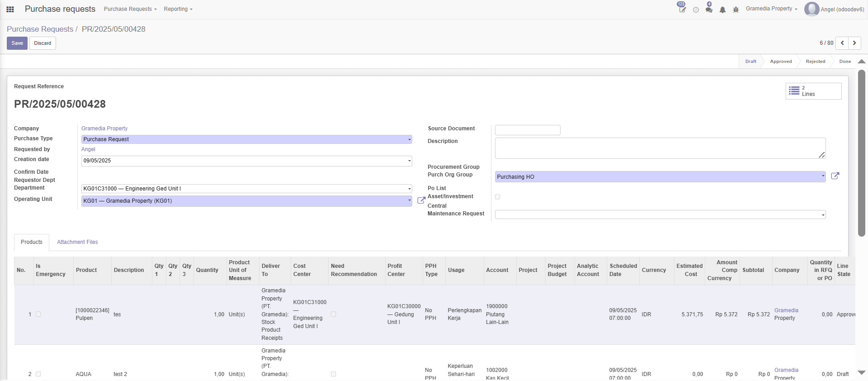Screen dimensions: 868x381
Task: Click the scroll down arrow
Action: 861,373
